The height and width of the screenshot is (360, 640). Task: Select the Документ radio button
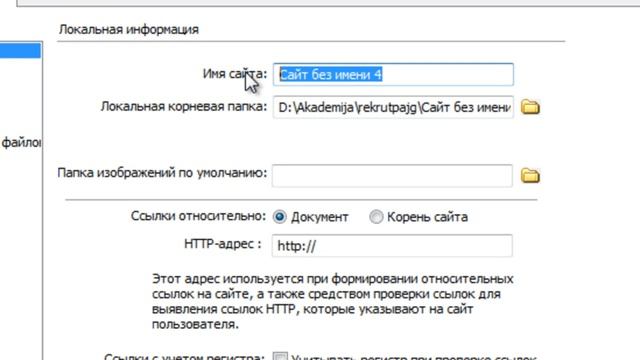[280, 217]
